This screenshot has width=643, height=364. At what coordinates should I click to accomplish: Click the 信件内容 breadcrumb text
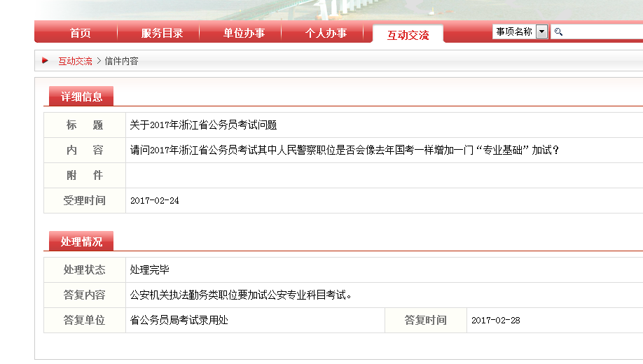coord(122,61)
